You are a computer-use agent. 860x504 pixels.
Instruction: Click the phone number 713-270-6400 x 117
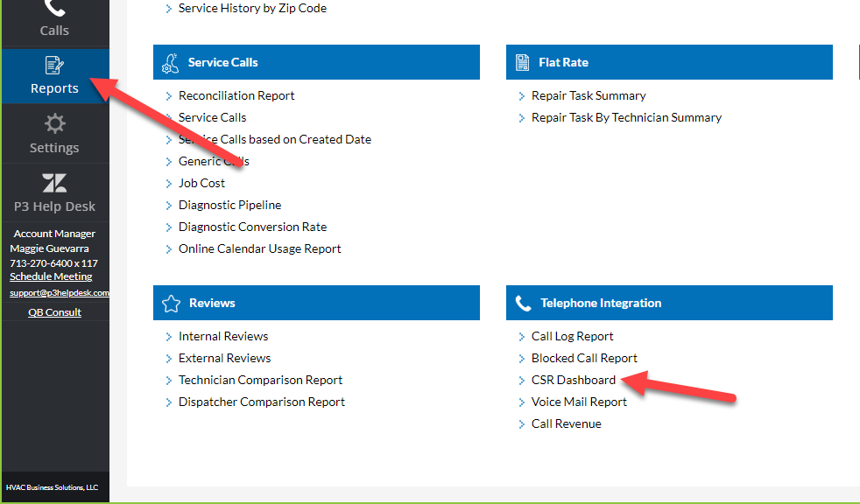tap(53, 263)
